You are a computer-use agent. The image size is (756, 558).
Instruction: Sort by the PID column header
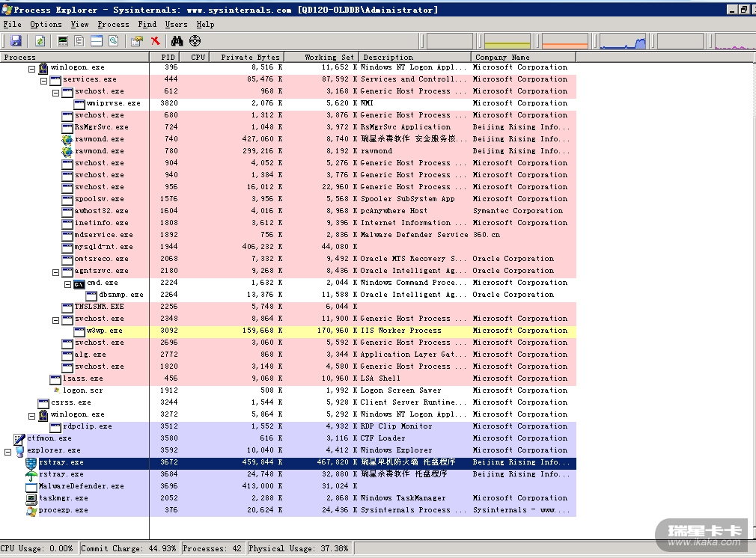coord(168,57)
